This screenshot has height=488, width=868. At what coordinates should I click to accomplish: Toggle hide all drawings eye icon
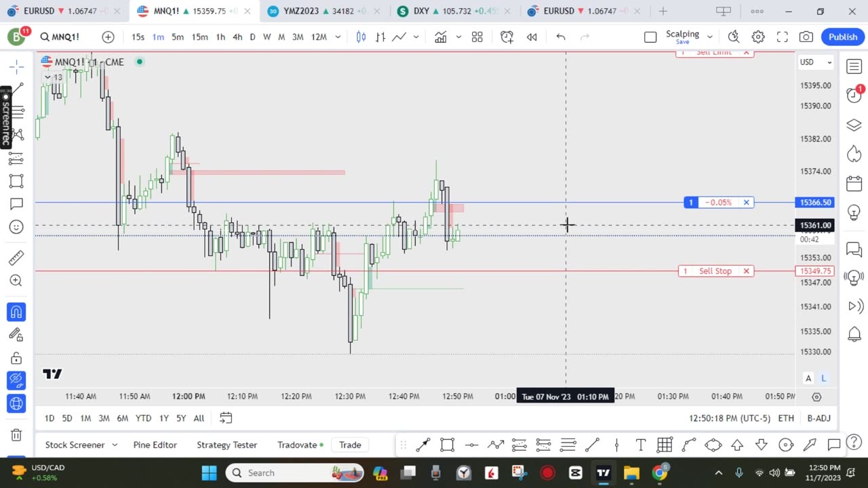tap(17, 381)
